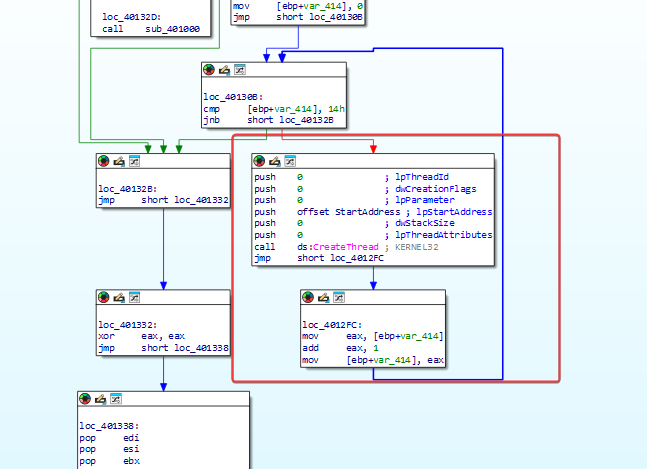Click the 'xor eax, eax' instruction
This screenshot has width=647, height=469.
click(x=142, y=336)
